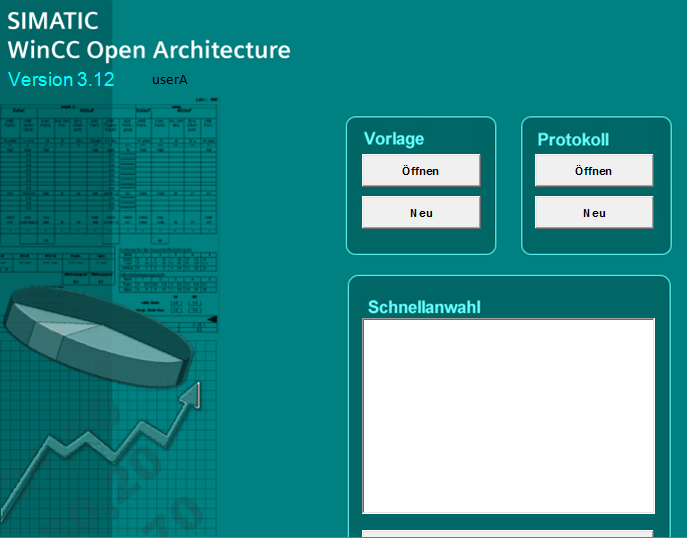Click the Schnellanwahl section heading

pyautogui.click(x=424, y=307)
